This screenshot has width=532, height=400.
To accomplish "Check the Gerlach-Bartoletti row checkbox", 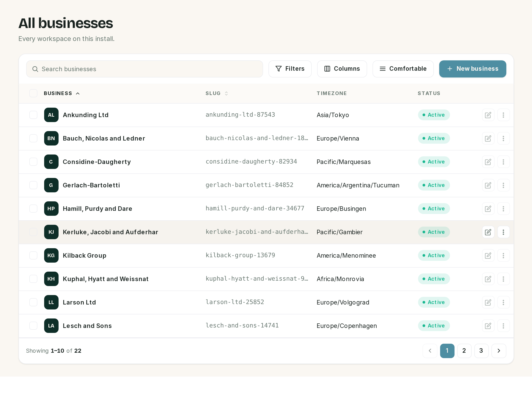I will [x=33, y=185].
